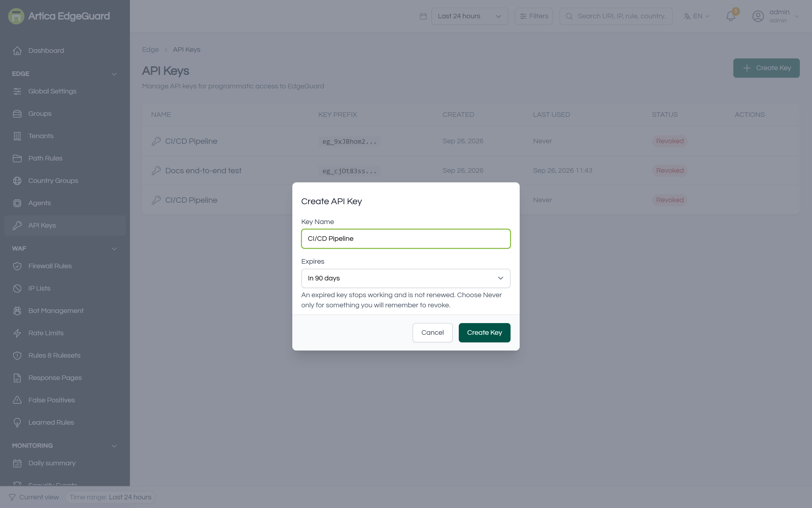Click the top-right Create Key button

click(766, 68)
